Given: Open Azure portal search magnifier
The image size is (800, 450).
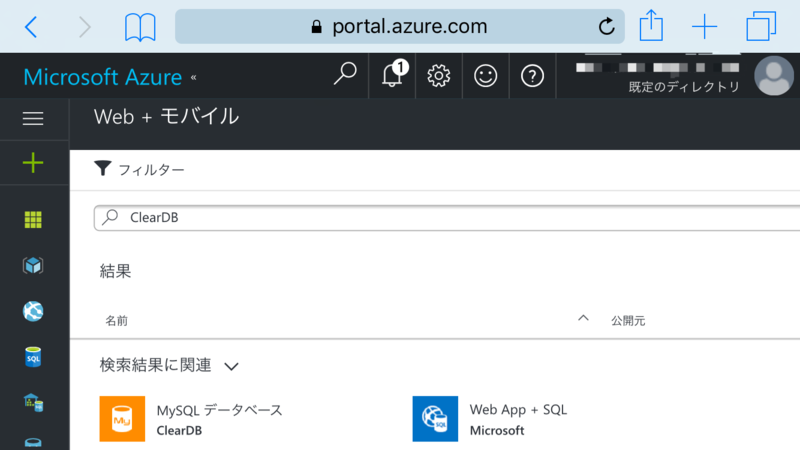Looking at the screenshot, I should [x=345, y=74].
